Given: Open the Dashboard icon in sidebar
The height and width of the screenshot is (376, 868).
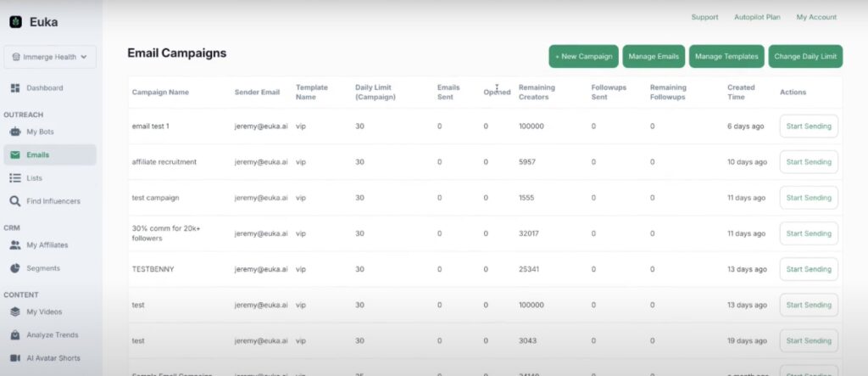Looking at the screenshot, I should click(x=15, y=88).
